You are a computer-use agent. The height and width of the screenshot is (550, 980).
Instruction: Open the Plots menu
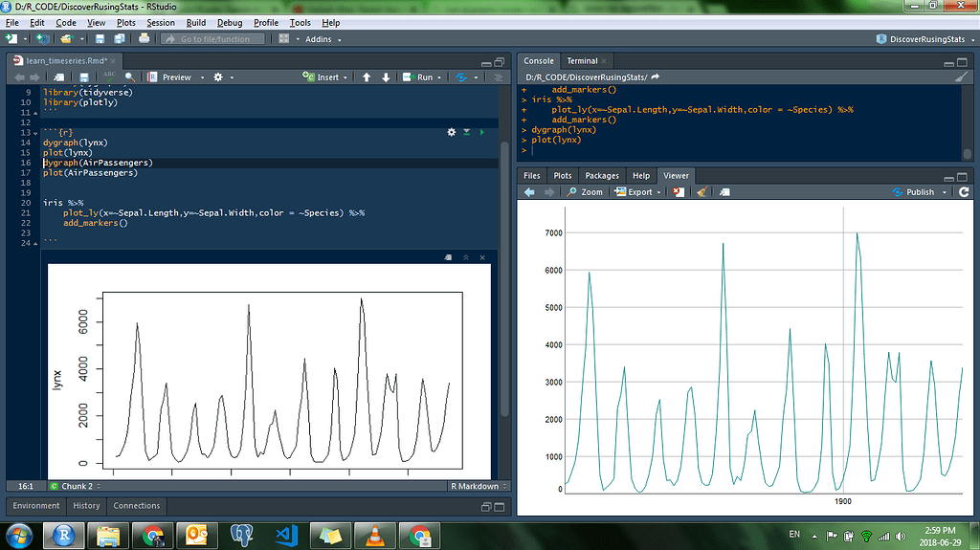[x=125, y=23]
